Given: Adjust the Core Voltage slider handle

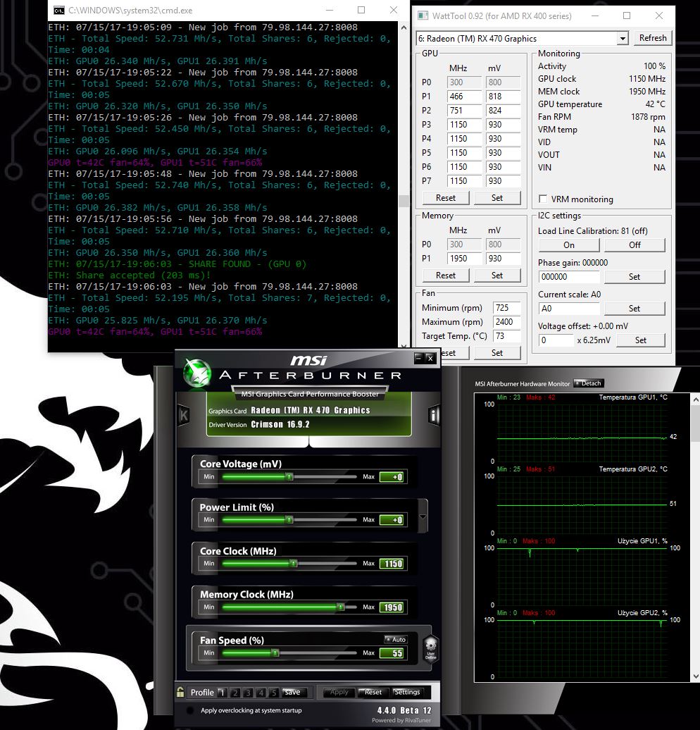Looking at the screenshot, I should pos(289,477).
